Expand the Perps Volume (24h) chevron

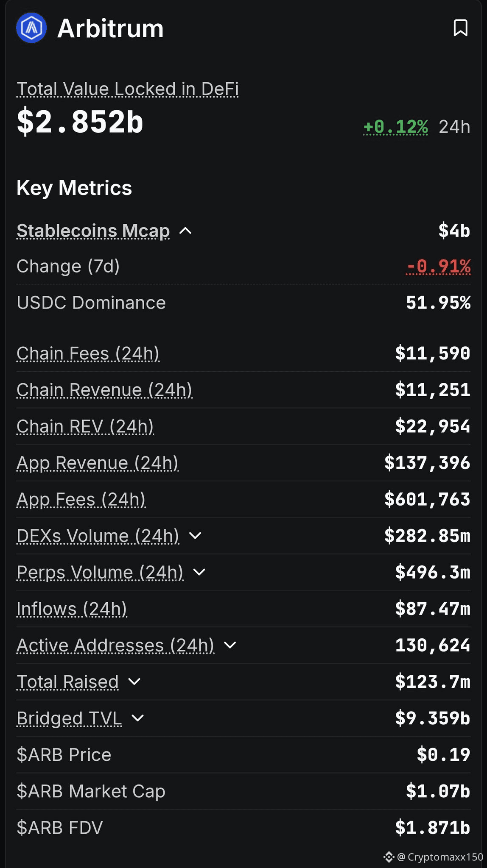[x=199, y=572]
